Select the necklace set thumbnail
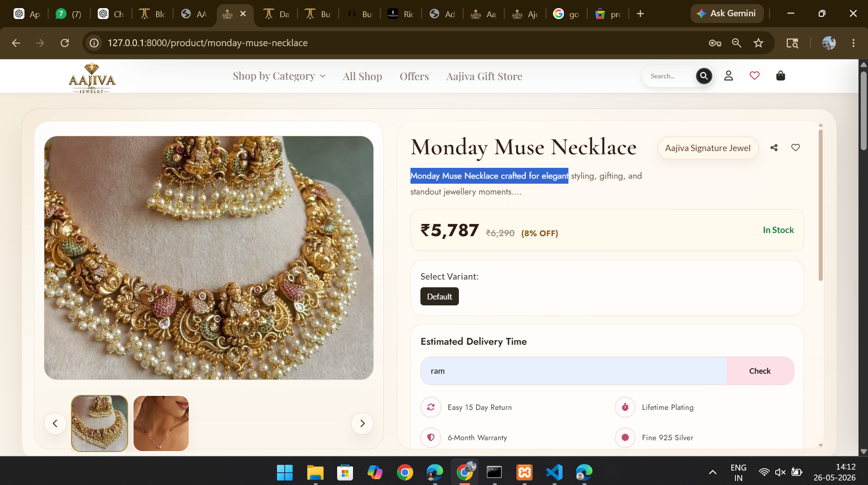868x485 pixels. [100, 423]
